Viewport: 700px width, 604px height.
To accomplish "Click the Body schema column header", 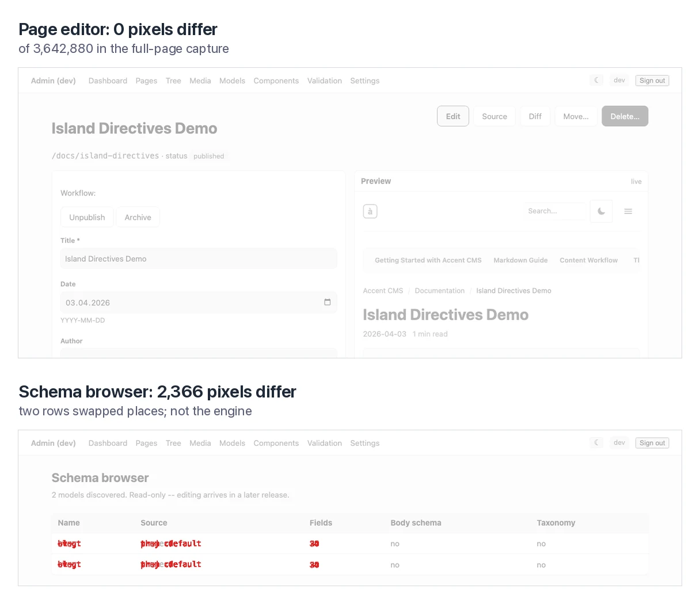I will click(x=416, y=523).
